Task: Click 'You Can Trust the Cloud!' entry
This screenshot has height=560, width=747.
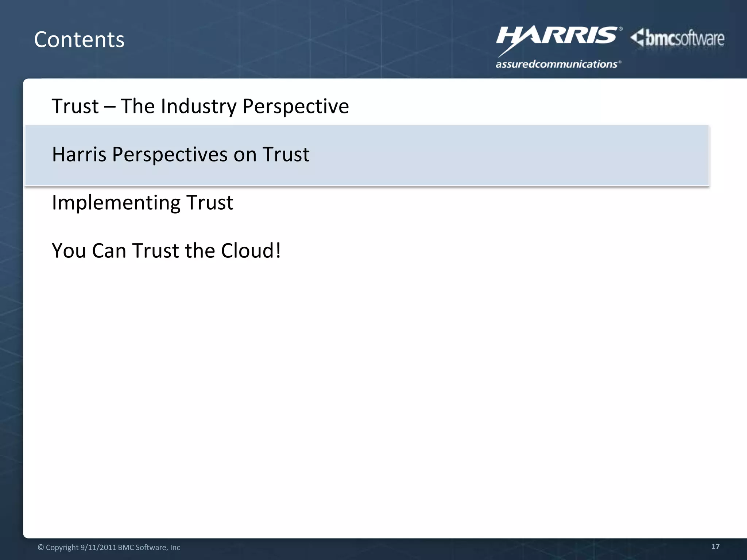Action: (x=166, y=250)
